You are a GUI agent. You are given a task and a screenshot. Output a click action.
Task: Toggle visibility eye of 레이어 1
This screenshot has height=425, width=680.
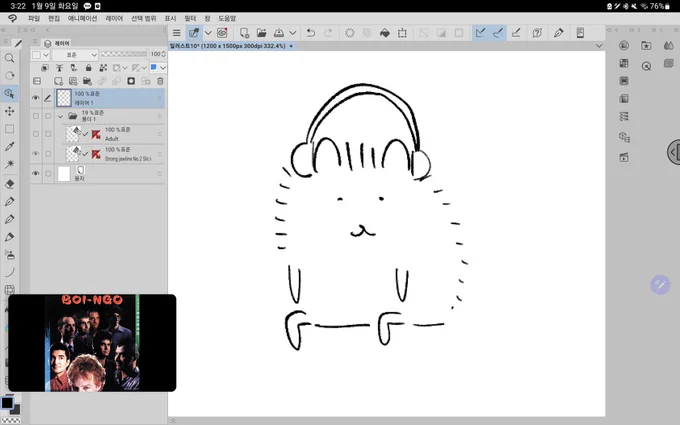coord(36,98)
